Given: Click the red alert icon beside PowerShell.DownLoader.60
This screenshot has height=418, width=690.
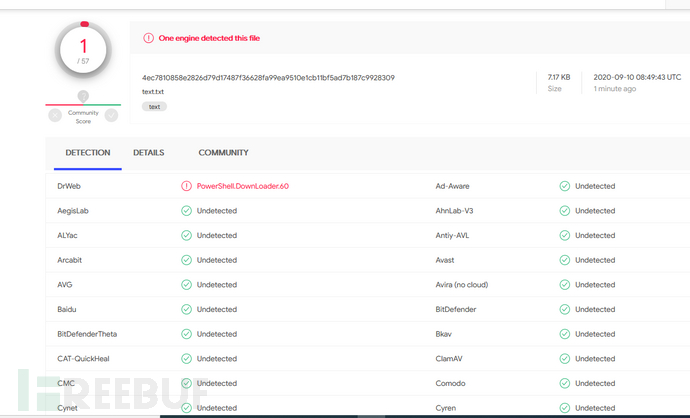Looking at the screenshot, I should coord(186,186).
